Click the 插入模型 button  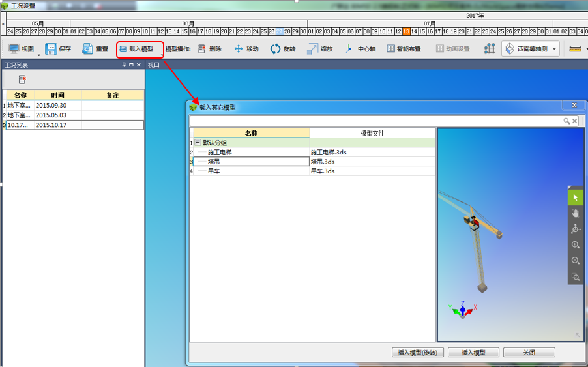click(x=473, y=353)
